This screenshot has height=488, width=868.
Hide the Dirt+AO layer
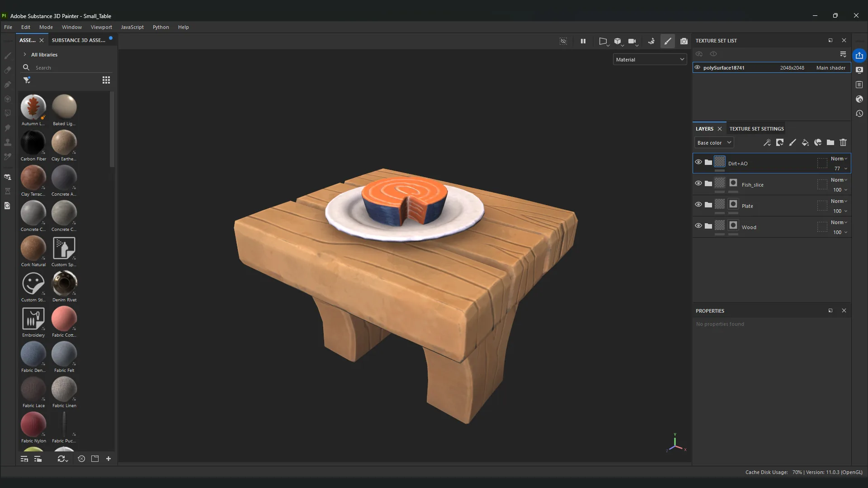[698, 162]
